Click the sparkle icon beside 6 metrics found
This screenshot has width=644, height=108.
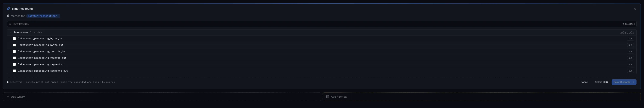point(9,9)
